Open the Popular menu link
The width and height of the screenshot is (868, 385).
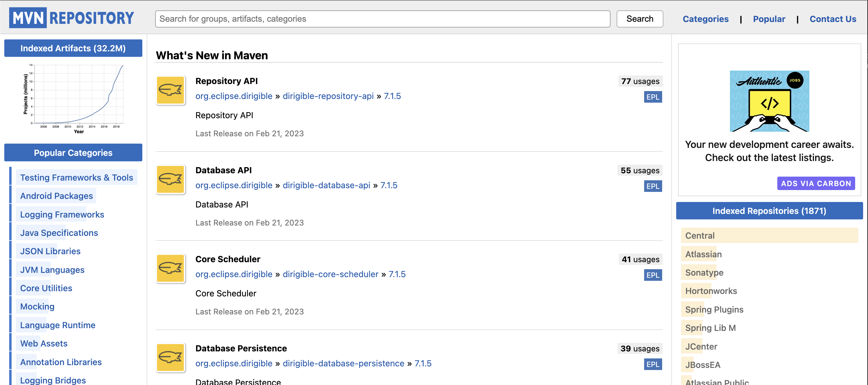click(x=769, y=19)
